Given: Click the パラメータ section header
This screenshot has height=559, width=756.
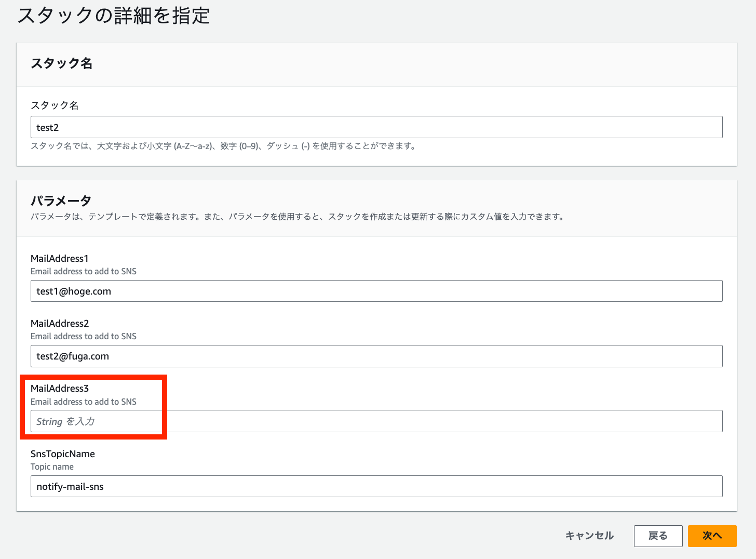Looking at the screenshot, I should (61, 200).
